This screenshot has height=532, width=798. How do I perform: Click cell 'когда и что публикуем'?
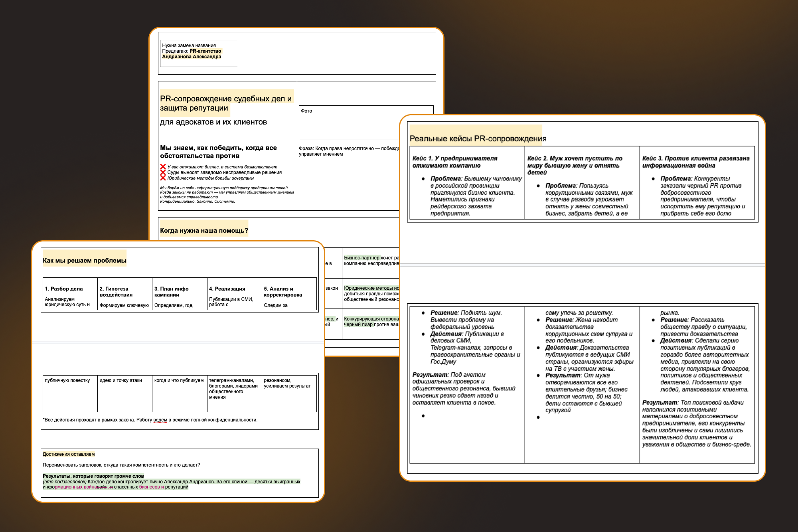[x=180, y=394]
